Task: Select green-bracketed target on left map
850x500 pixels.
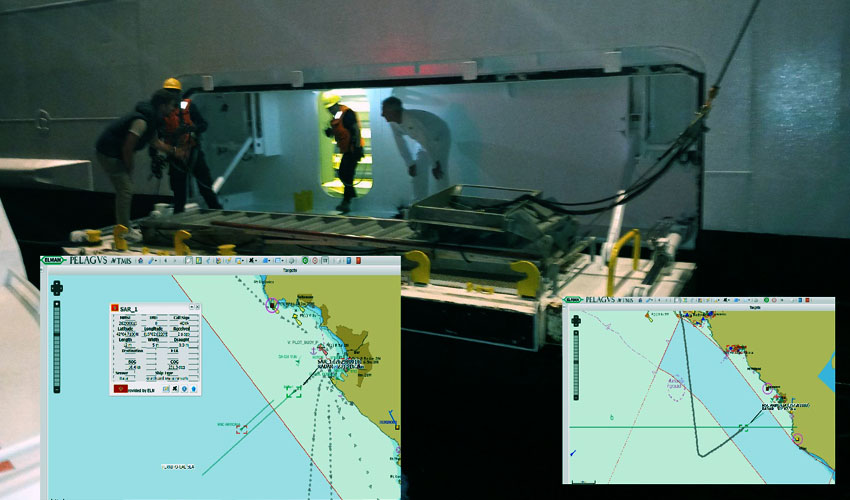Action: (x=293, y=391)
